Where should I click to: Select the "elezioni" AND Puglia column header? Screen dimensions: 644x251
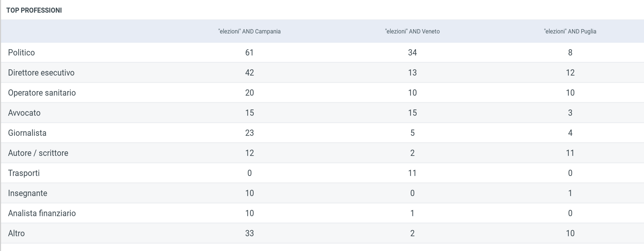coord(570,31)
